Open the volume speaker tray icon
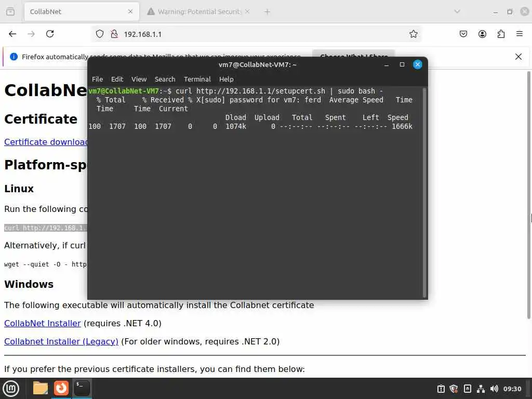Viewport: 532px width, 399px height. click(494, 389)
